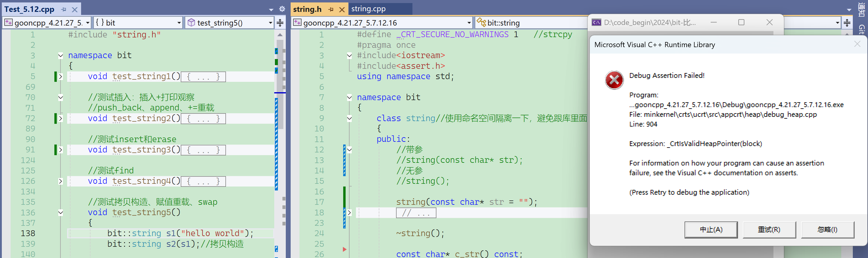This screenshot has width=868, height=258.
Task: Collapse the comment block at line 12 in string.h
Action: [x=350, y=150]
